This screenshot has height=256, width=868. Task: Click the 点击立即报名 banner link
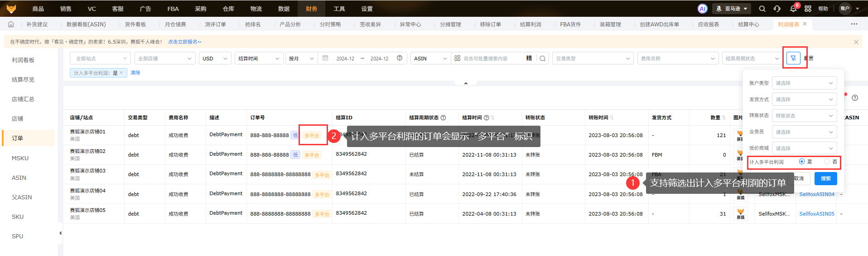184,42
